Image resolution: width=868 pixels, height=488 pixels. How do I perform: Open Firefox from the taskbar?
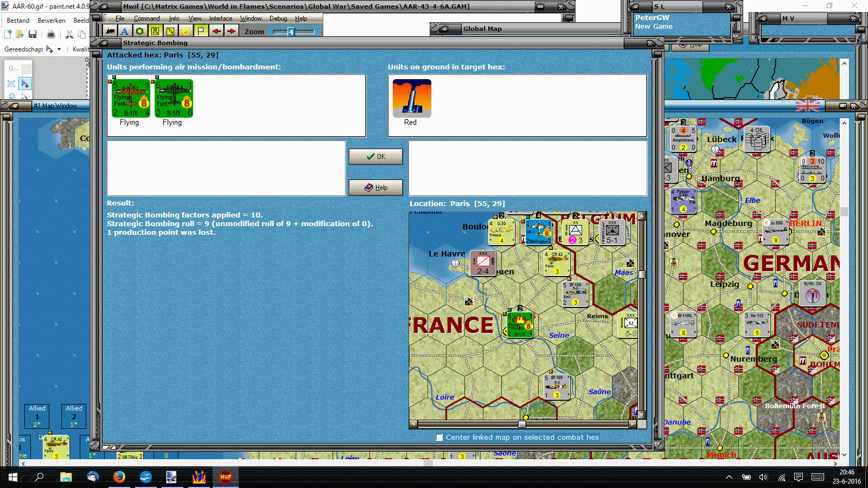[x=119, y=477]
